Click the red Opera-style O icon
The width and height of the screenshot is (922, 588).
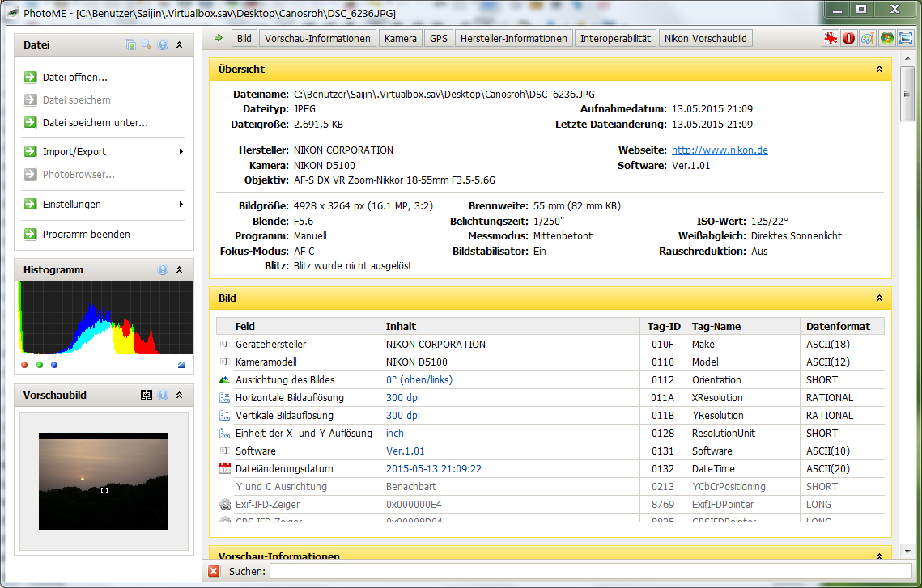(x=848, y=38)
